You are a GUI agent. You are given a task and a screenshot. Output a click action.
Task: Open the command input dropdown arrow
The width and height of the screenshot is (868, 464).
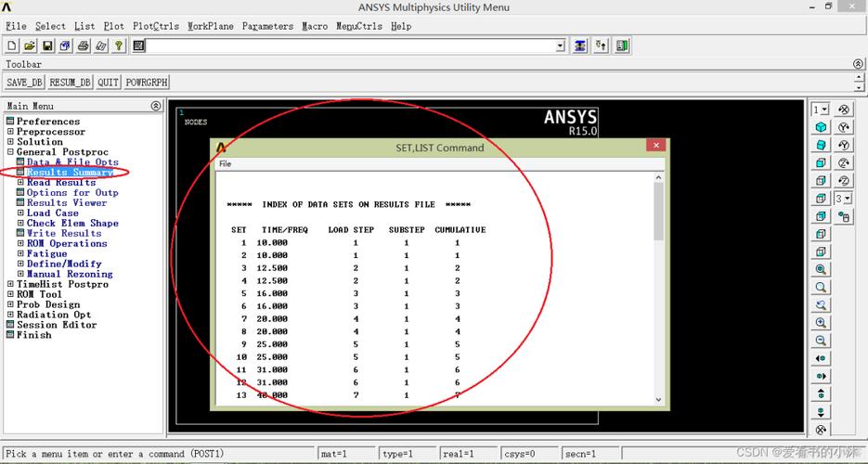[x=560, y=45]
